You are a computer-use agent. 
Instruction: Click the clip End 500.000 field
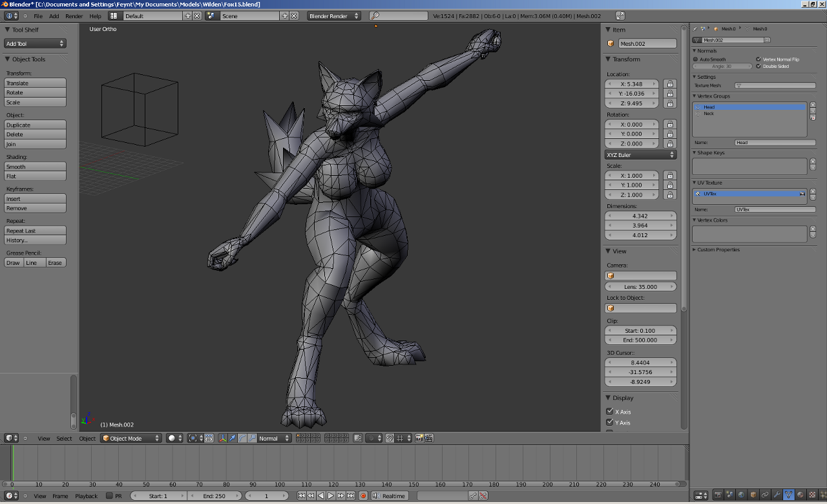(641, 340)
